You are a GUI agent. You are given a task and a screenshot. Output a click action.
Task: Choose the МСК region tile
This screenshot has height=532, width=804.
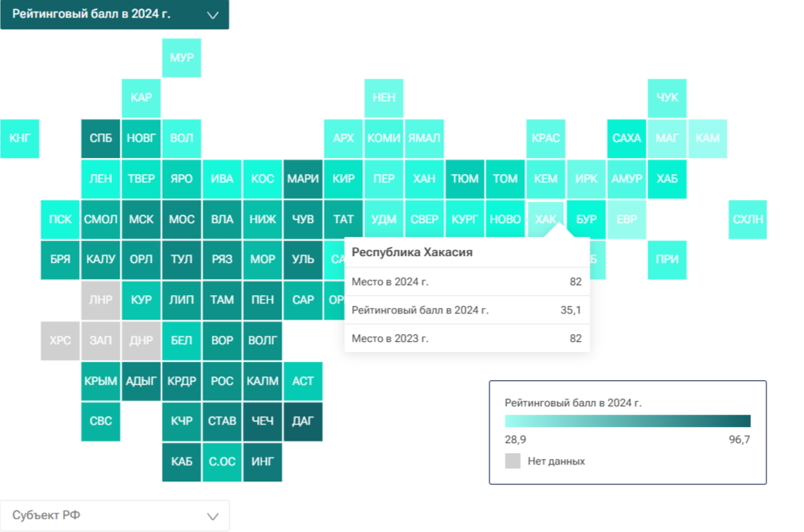[x=141, y=219]
